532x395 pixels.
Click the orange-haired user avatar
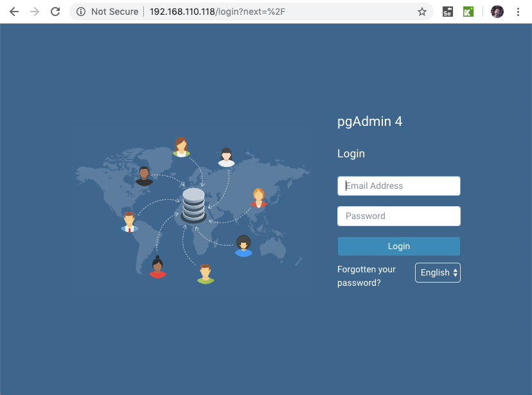click(258, 198)
